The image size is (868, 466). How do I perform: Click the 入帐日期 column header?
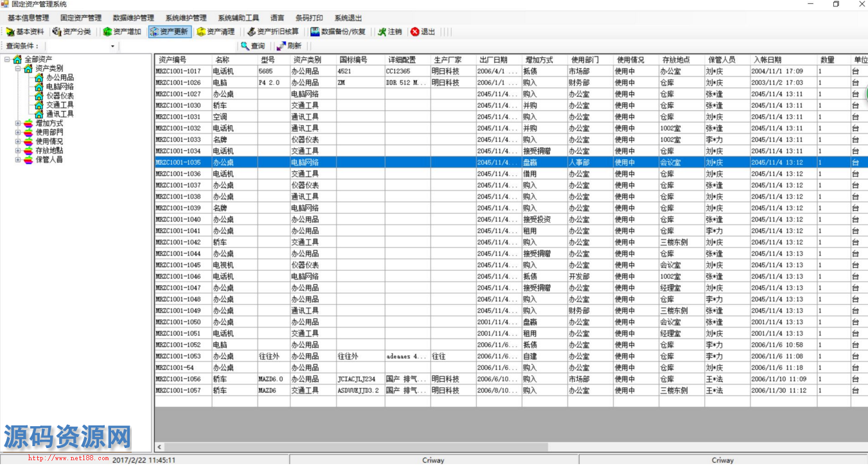coord(767,60)
